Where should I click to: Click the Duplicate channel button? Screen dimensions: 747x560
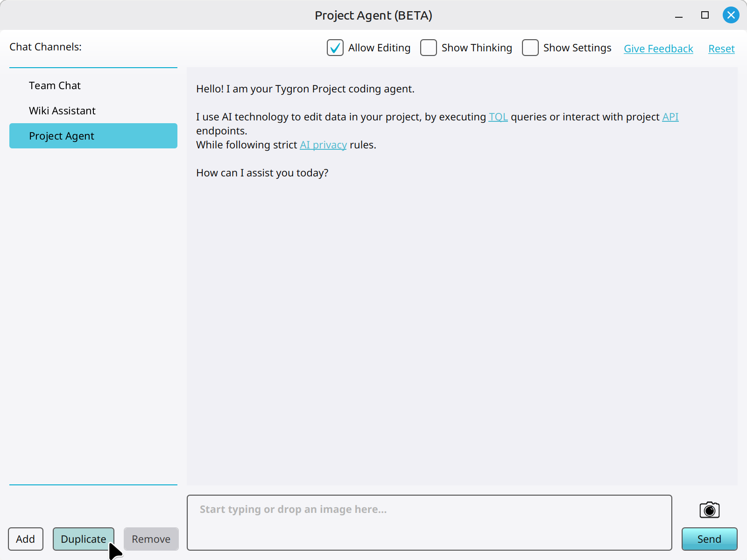(x=84, y=539)
